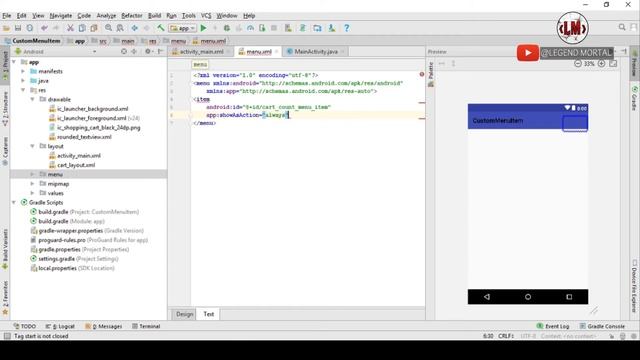Click the Undo arrow icon
The width and height of the screenshot is (640, 360).
(44, 28)
